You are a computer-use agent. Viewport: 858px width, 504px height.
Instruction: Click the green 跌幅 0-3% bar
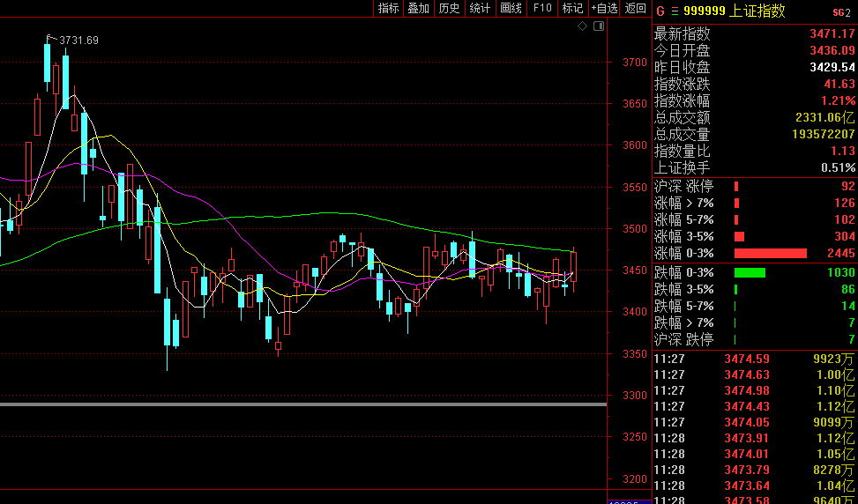(x=750, y=273)
